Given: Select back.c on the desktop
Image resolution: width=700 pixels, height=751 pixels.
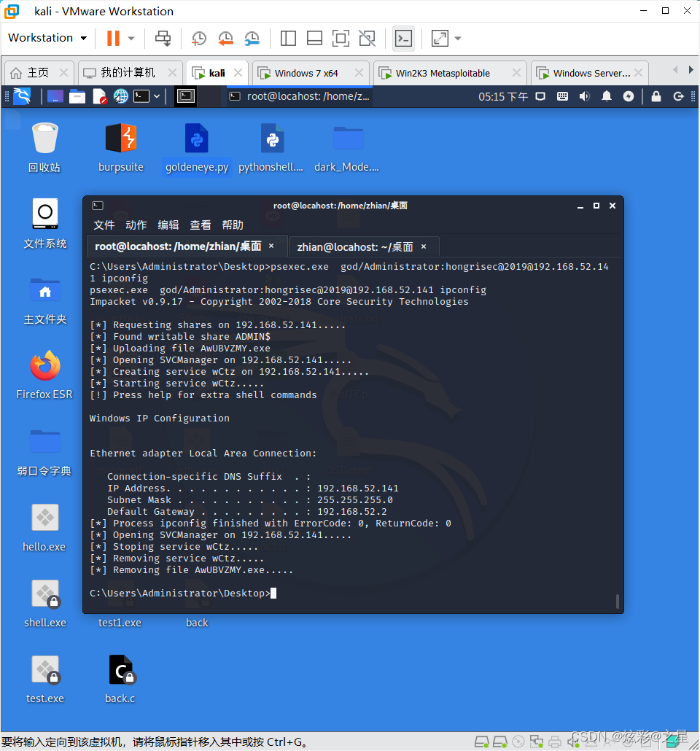Looking at the screenshot, I should click(x=120, y=679).
